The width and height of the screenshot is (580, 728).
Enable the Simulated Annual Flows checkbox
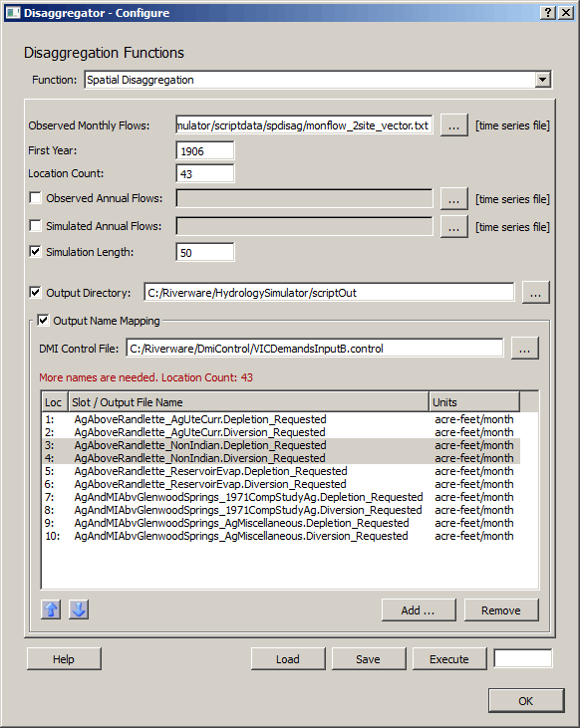35,226
